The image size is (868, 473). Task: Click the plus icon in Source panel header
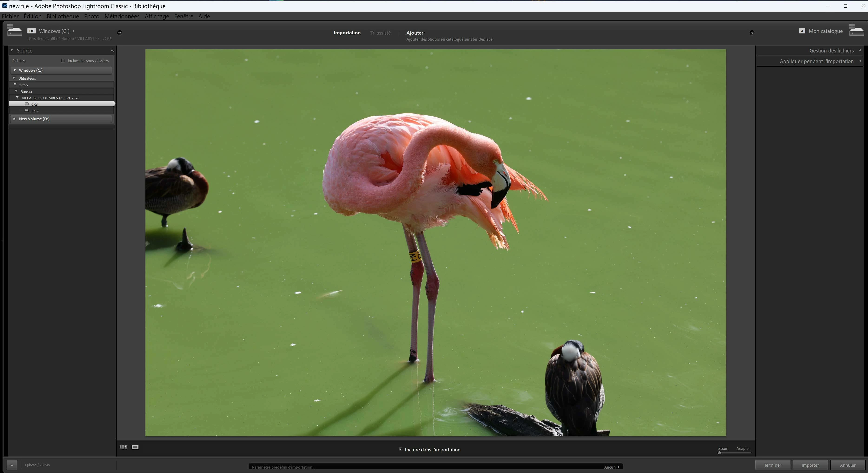(x=112, y=50)
